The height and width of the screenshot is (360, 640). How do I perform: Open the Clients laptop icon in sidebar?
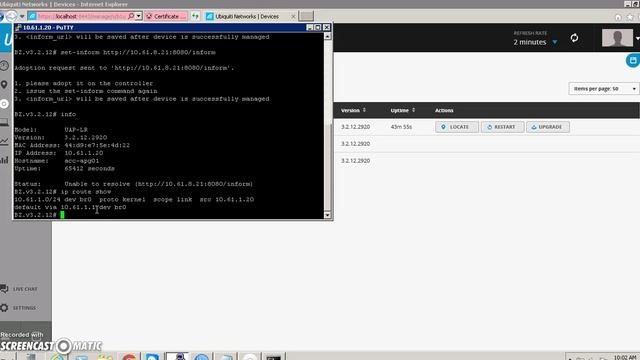[4, 122]
